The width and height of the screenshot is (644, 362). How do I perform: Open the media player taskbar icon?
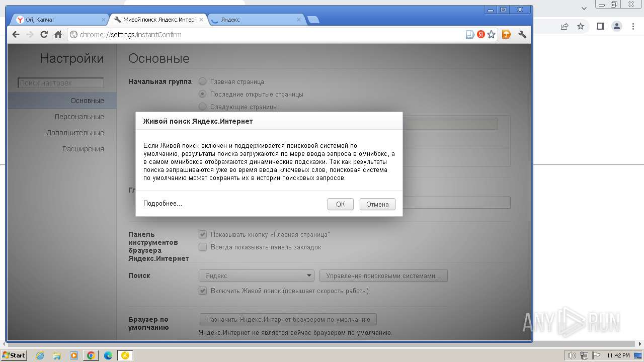[74, 355]
